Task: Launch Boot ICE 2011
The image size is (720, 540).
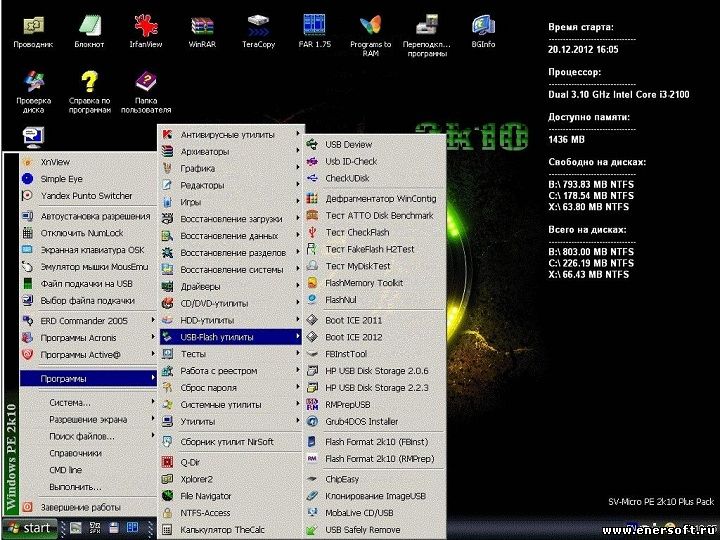Action: point(375,320)
